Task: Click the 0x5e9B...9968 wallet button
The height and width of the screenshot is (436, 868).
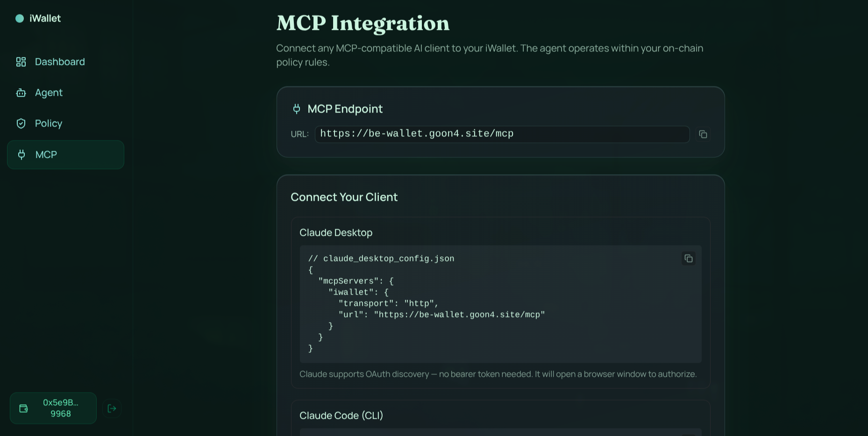Action: click(x=53, y=408)
